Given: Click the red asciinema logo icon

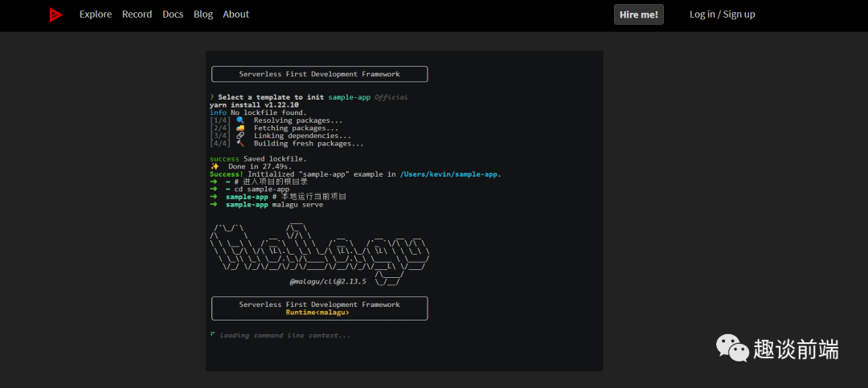Looking at the screenshot, I should pyautogui.click(x=55, y=14).
